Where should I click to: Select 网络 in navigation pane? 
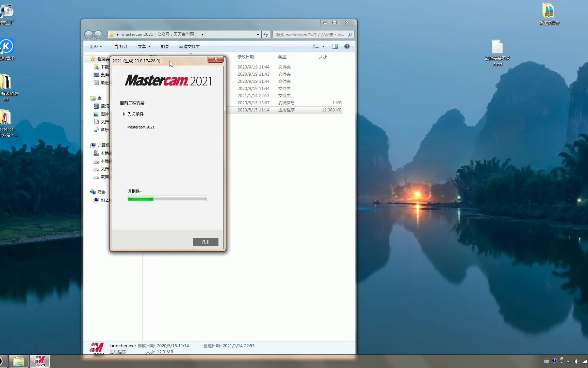pos(98,192)
